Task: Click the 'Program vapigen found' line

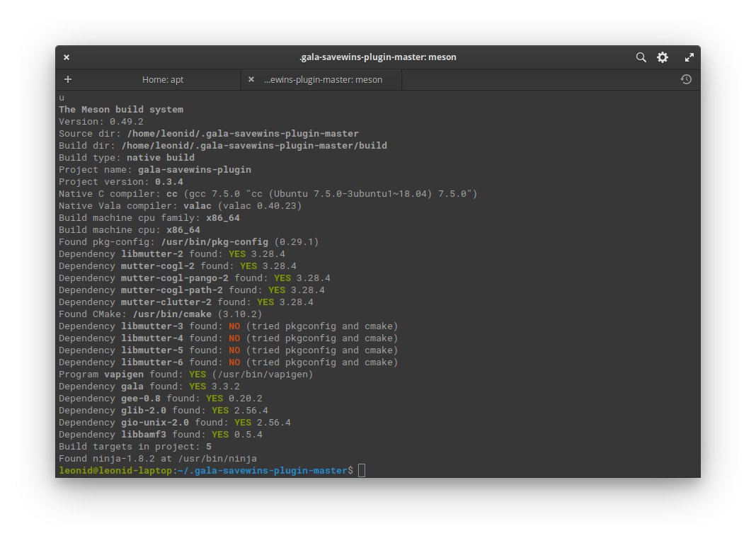Action: [x=186, y=375]
